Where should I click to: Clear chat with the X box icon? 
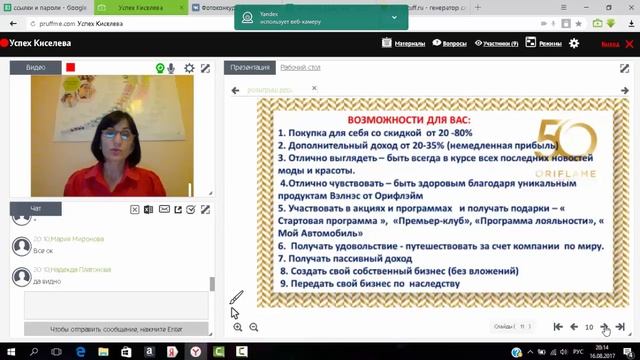[134, 209]
